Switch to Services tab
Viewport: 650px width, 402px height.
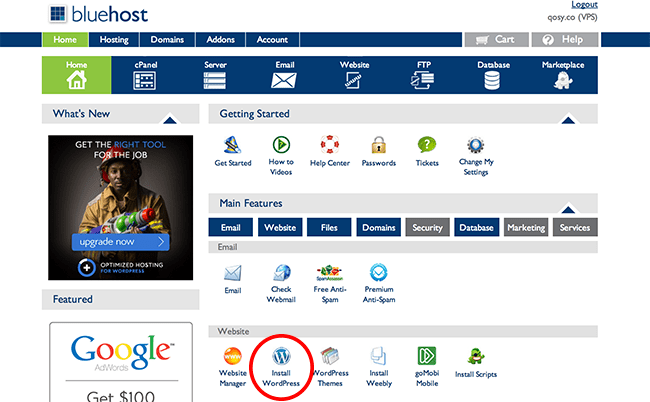pos(575,228)
